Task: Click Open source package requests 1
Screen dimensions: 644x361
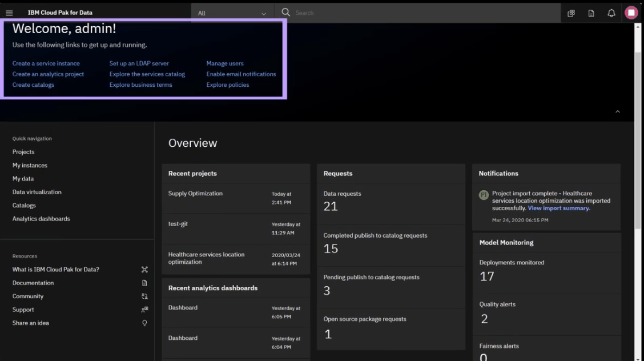Action: point(328,334)
